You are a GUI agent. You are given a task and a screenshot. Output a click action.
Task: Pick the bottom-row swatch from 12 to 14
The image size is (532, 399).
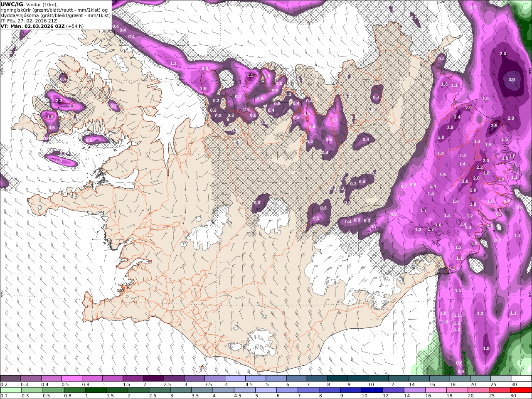pyautogui.click(x=393, y=390)
